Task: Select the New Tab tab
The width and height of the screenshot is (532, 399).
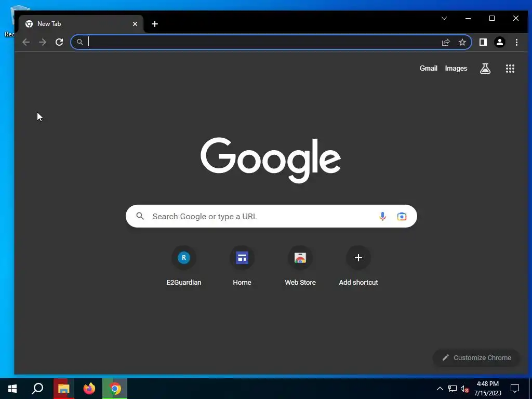Action: coord(81,24)
